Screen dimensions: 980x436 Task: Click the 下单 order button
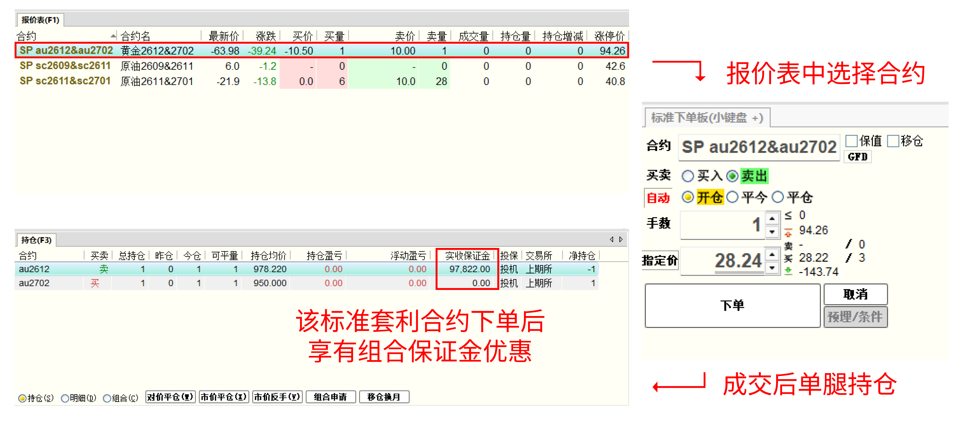(733, 306)
